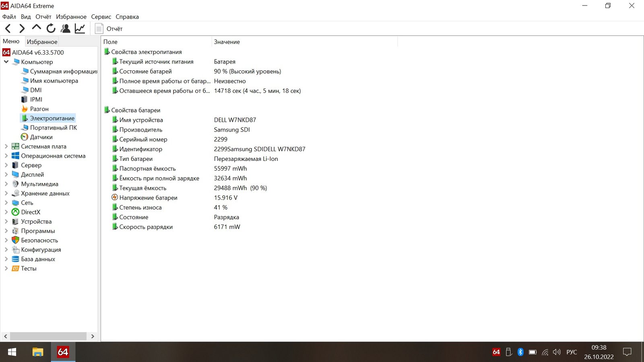Image resolution: width=644 pixels, height=362 pixels.
Task: Select the Паспортная ёмкость row
Action: pyautogui.click(x=144, y=169)
